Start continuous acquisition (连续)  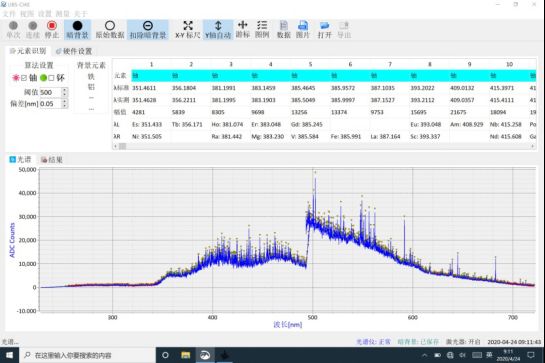click(x=33, y=30)
